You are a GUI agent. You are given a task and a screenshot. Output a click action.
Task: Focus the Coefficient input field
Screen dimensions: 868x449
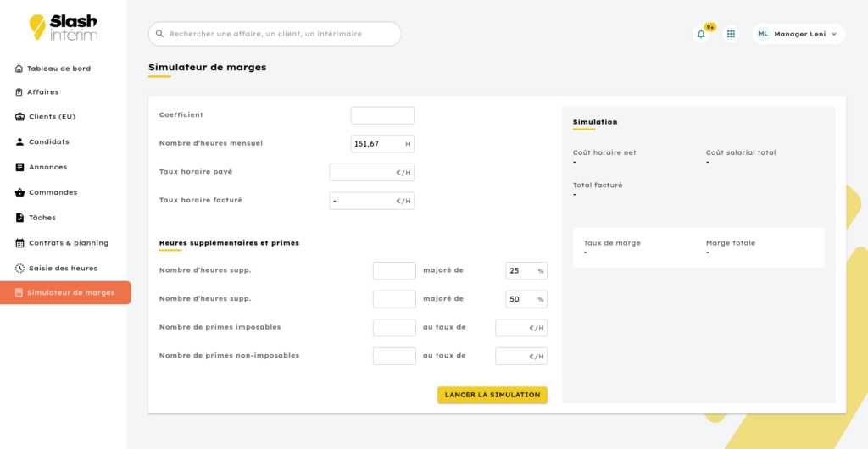382,115
